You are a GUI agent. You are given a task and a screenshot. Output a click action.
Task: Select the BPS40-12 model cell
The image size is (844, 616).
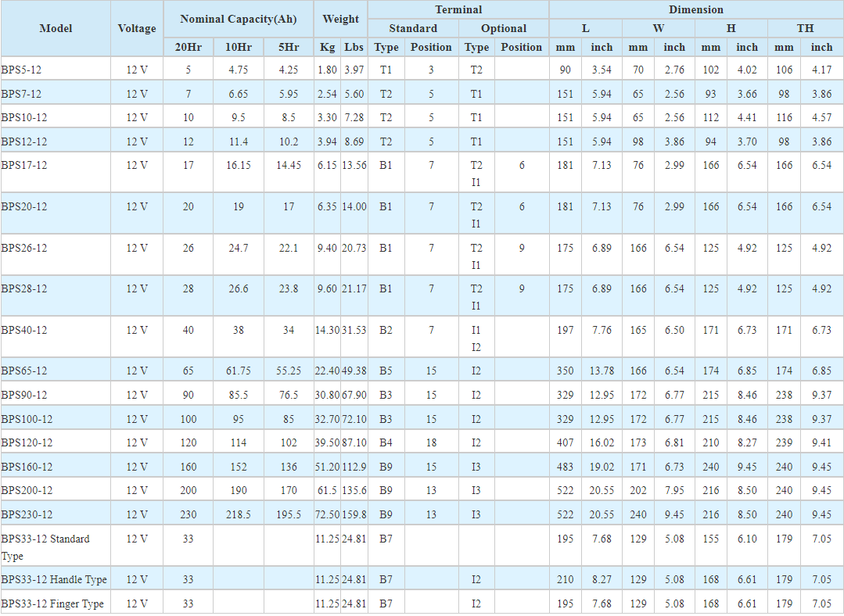pyautogui.click(x=24, y=330)
